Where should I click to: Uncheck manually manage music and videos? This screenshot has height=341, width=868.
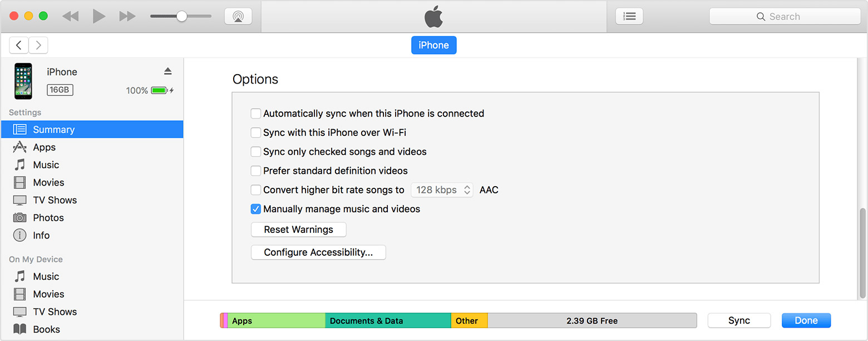pyautogui.click(x=256, y=209)
